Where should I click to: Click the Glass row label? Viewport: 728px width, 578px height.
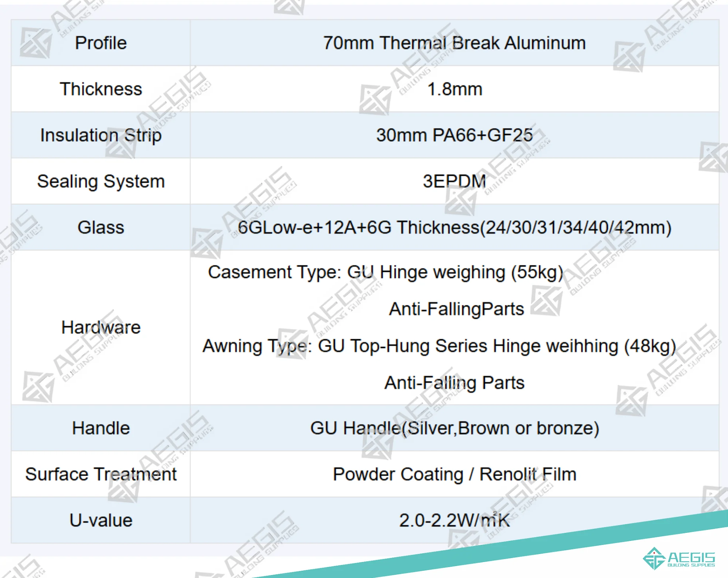coord(101,227)
